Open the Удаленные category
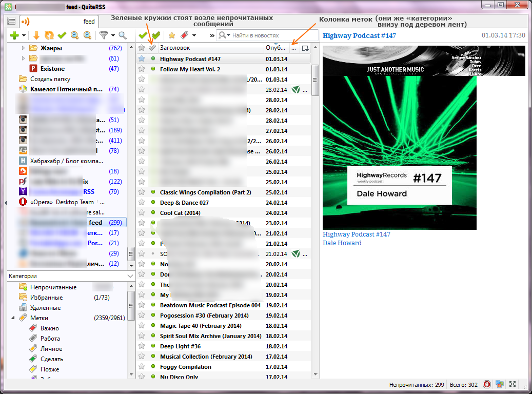532x394 pixels. click(46, 307)
